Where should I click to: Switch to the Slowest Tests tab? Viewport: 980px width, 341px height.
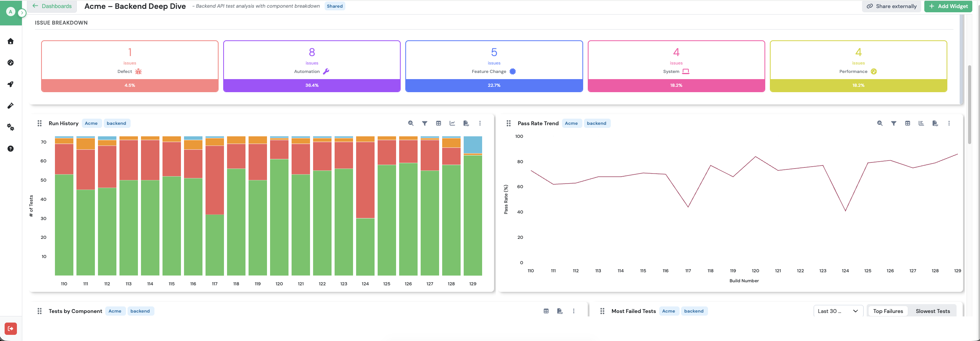pyautogui.click(x=933, y=311)
